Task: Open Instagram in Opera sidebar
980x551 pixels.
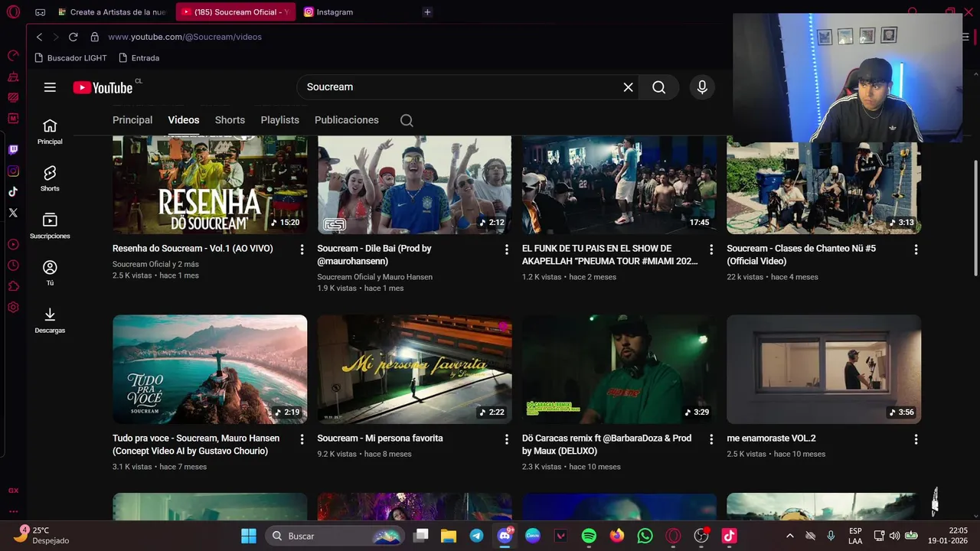Action: 13,171
